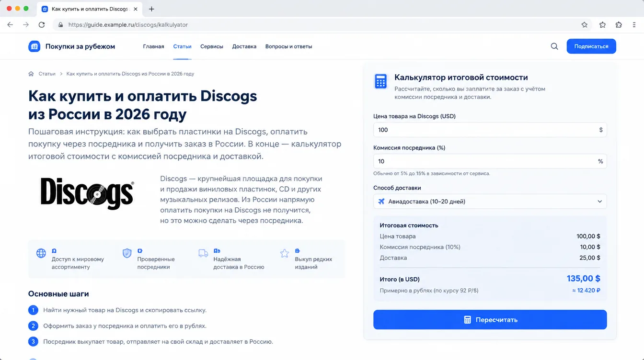Select Статьи in the top navigation bar

(x=182, y=46)
